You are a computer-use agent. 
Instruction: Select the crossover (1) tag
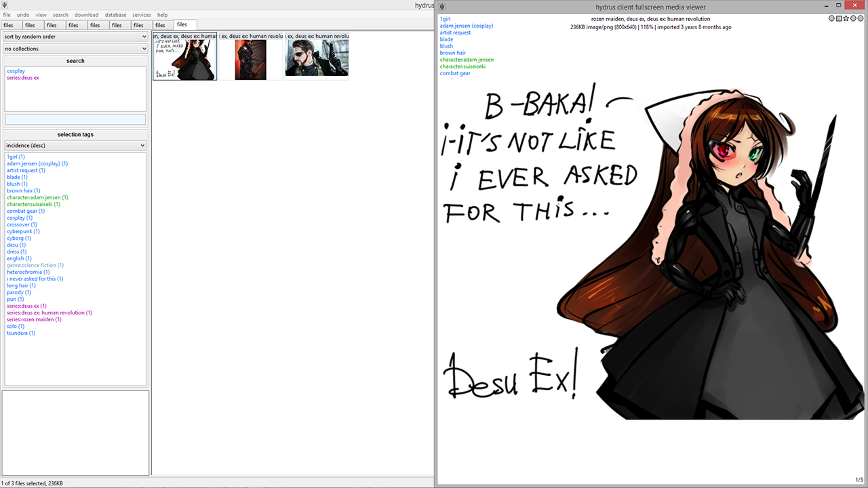pos(22,224)
